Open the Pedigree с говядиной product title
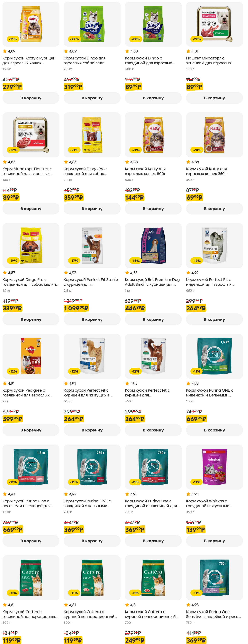This screenshot has width=248, height=644. (x=27, y=393)
